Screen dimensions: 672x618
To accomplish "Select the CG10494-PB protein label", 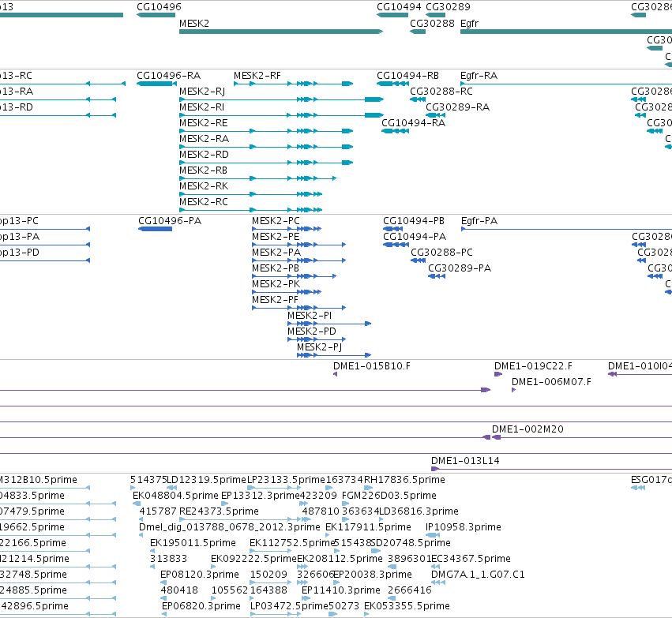I will 414,221.
